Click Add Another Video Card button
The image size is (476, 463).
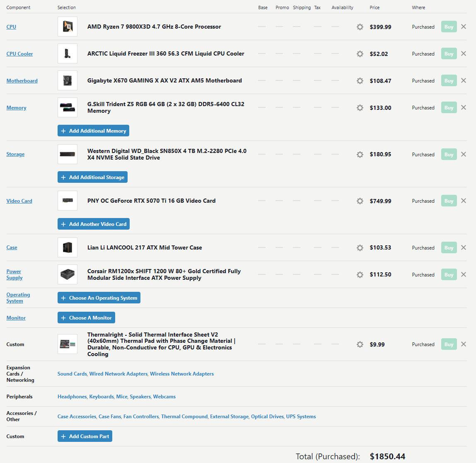click(94, 224)
